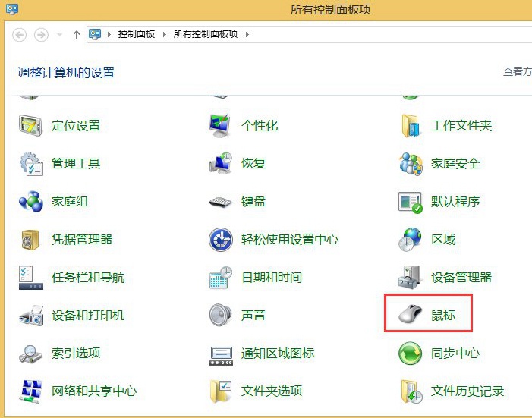Open the 轻松使用设置中心 blue circle icon
The height and width of the screenshot is (418, 532).
[x=221, y=240]
